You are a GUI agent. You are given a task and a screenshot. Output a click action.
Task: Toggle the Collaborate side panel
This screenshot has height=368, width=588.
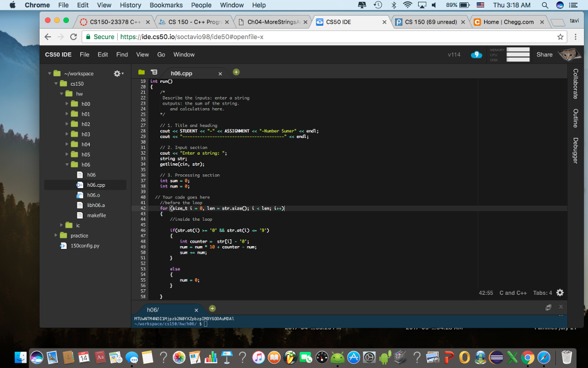tap(575, 84)
